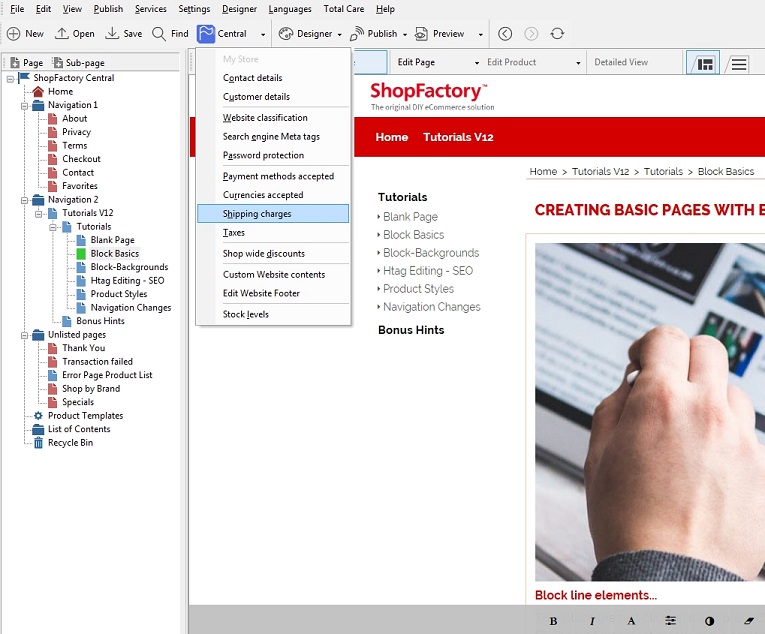Click the back navigation arrow icon
The width and height of the screenshot is (765, 634).
click(505, 34)
